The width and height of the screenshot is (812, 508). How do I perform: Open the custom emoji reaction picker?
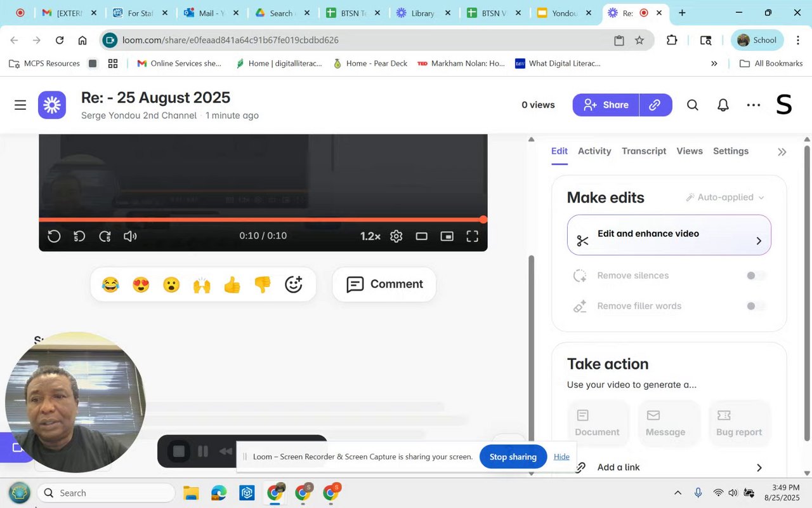pos(293,284)
